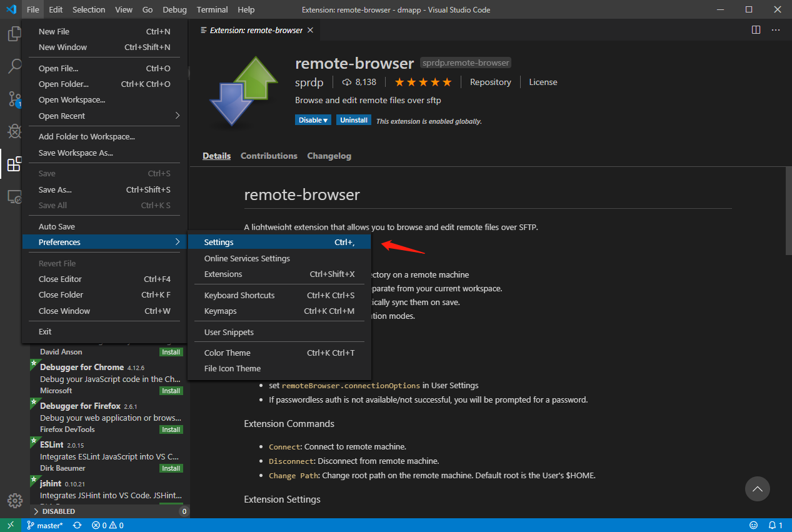This screenshot has width=792, height=532.
Task: Open the Source Control view icon
Action: coord(14,99)
